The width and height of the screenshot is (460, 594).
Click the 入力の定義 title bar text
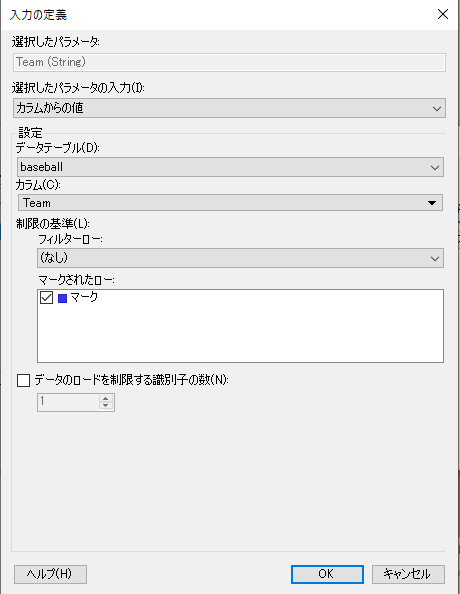(x=38, y=15)
